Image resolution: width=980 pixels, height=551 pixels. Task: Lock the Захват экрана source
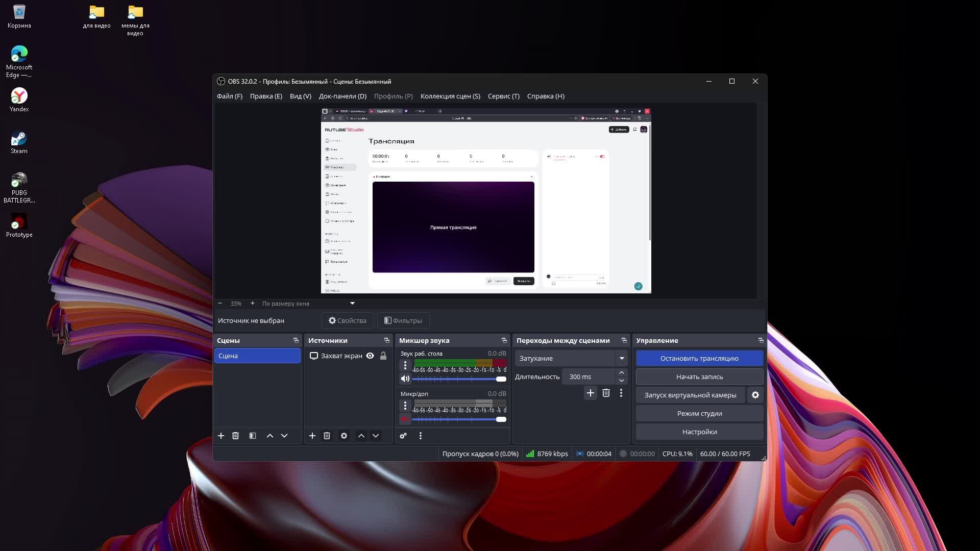[384, 356]
